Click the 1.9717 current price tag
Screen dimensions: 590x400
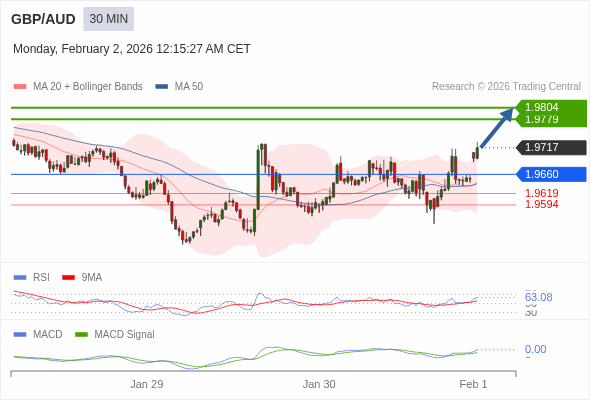click(551, 147)
